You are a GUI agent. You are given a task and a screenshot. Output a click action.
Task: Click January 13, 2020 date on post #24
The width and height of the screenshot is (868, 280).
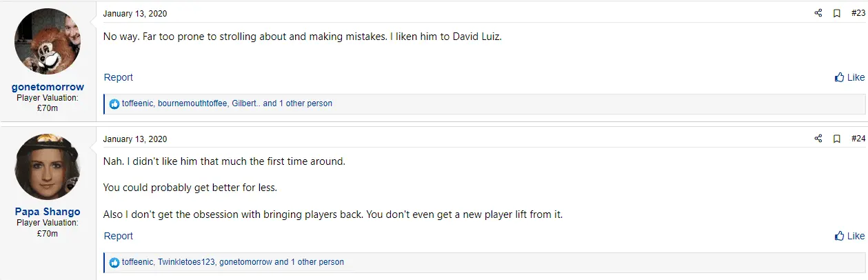[135, 139]
